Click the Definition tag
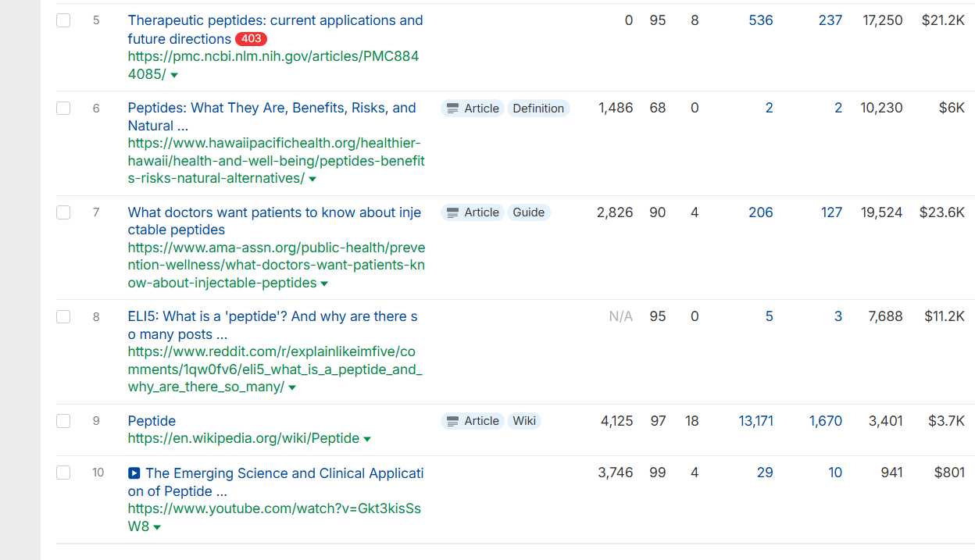This screenshot has width=975, height=560. click(538, 109)
